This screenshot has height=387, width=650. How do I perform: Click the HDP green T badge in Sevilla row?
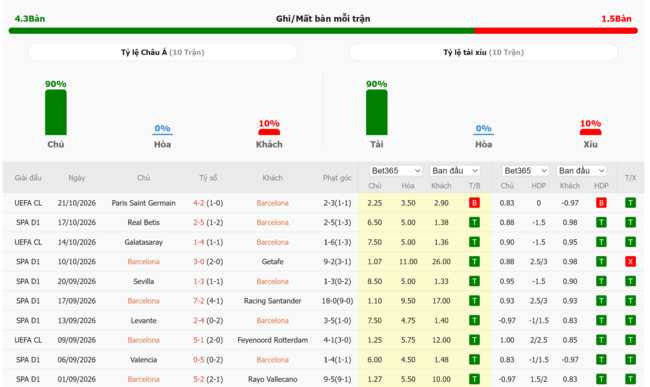click(x=601, y=281)
